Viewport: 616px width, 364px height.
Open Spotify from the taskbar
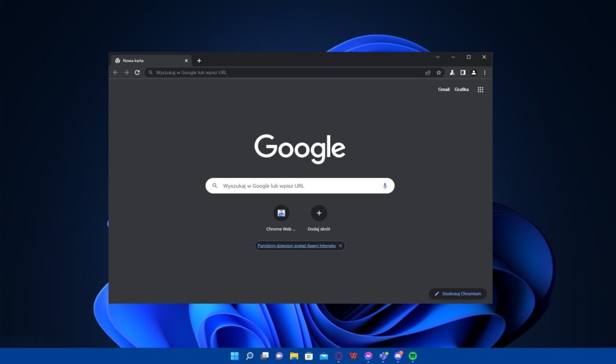click(413, 356)
